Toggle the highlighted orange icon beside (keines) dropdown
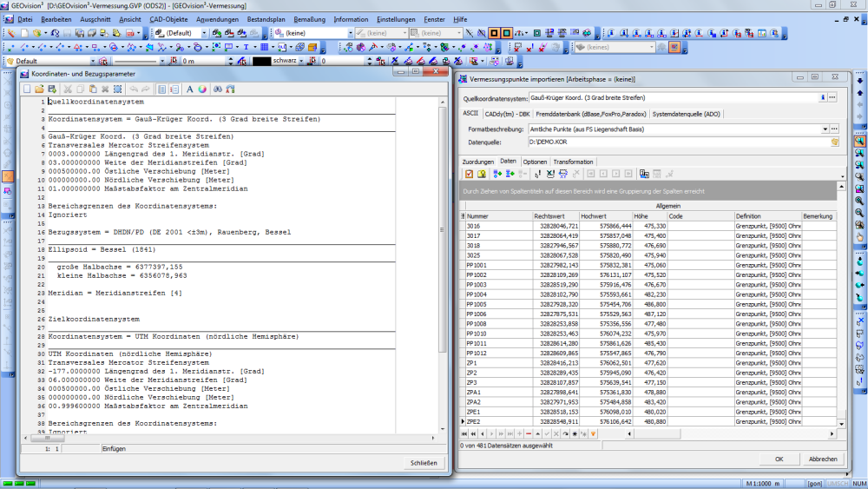Image resolution: width=868 pixels, height=489 pixels. tap(674, 47)
